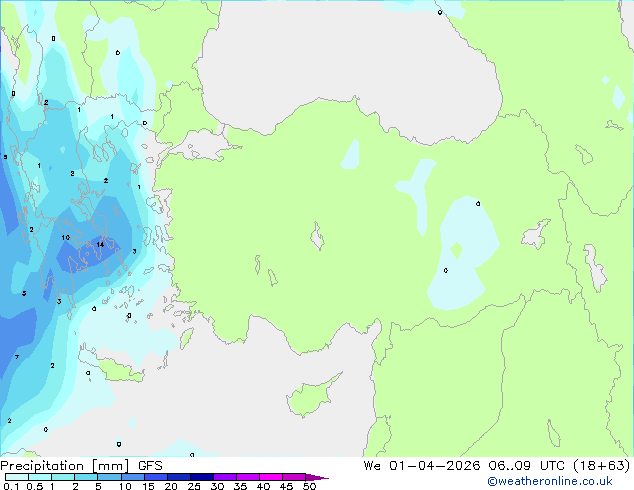Viewport: 634px width, 490px height.
Task: Click the '15' label under the legend
Action: click(x=148, y=486)
